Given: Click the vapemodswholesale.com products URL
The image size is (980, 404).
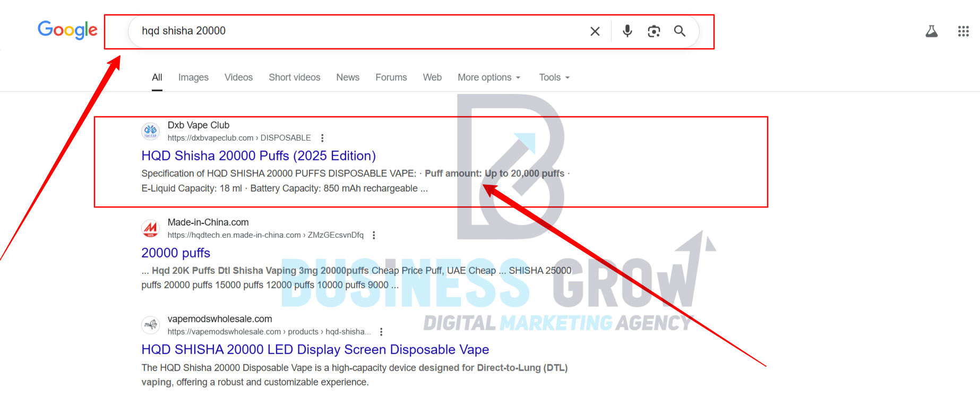Looking at the screenshot, I should 269,332.
